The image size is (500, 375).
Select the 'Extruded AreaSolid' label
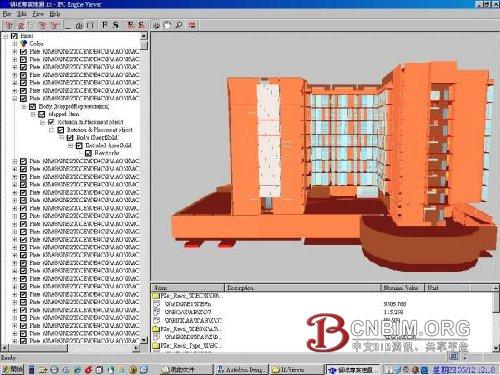pos(108,145)
